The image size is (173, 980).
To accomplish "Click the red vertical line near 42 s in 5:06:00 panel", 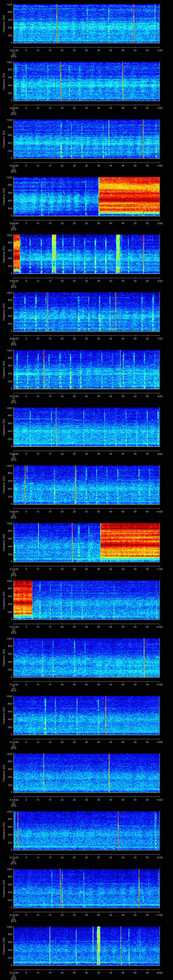I will pos(116,312).
